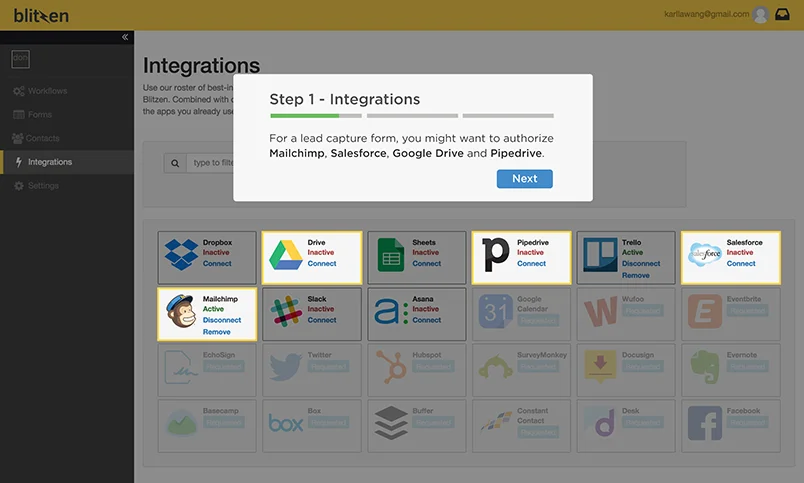This screenshot has height=483, width=804.
Task: Click the Inactive status under Salesforce
Action: coord(740,252)
